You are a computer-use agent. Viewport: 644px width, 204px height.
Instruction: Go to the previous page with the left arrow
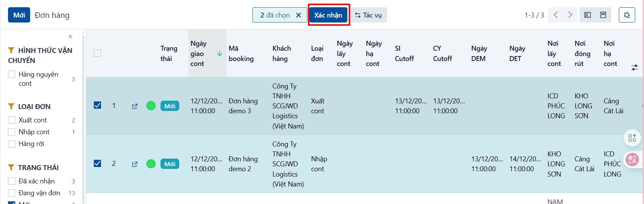tap(556, 15)
